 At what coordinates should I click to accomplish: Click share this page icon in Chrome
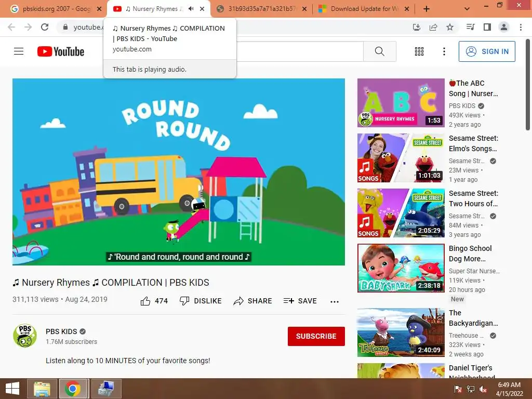(x=433, y=27)
